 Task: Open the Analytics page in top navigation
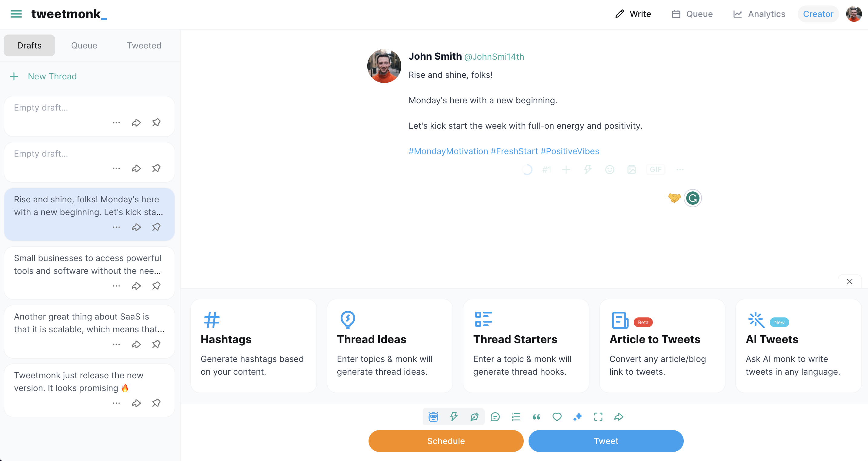click(759, 14)
